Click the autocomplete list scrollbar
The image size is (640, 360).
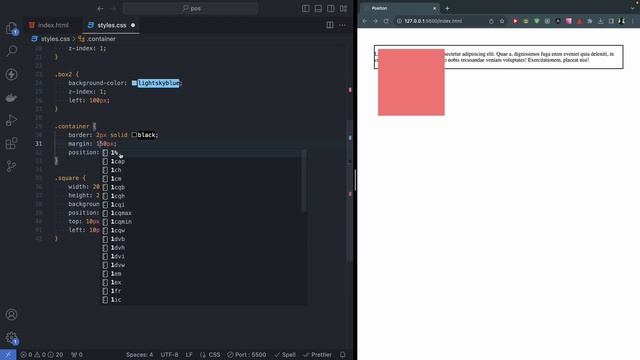[304, 180]
